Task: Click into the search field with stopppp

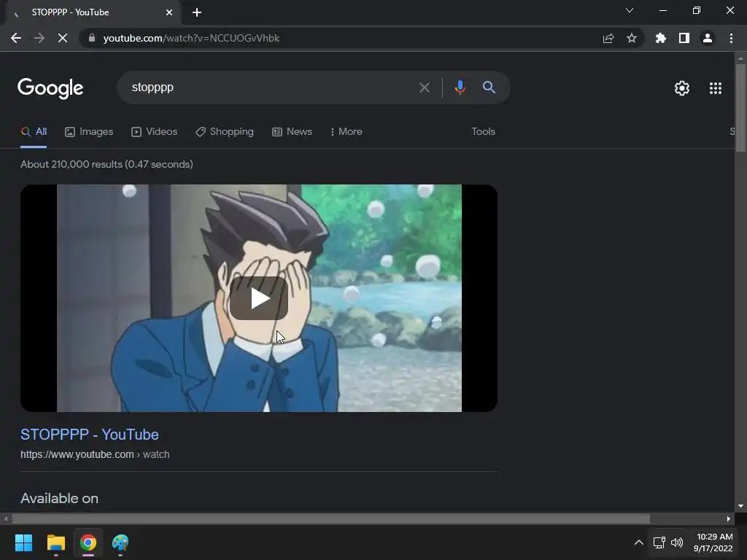Action: 271,87
